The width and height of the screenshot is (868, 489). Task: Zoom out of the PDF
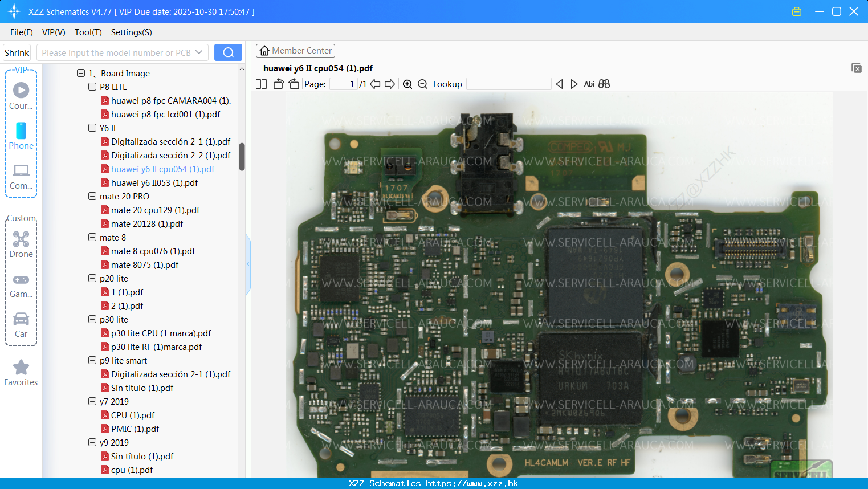click(x=422, y=84)
